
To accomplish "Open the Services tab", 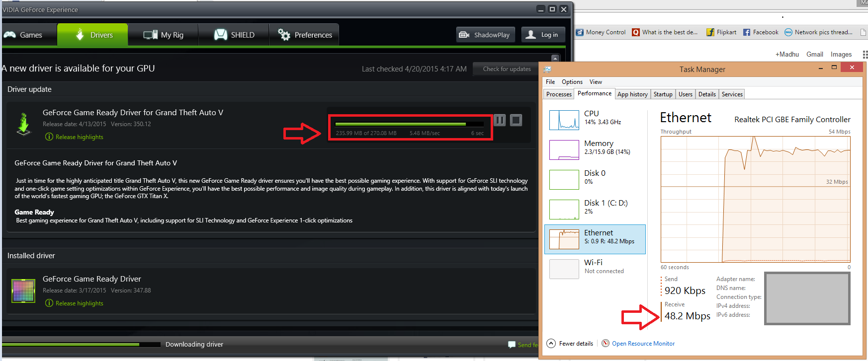I will point(732,94).
